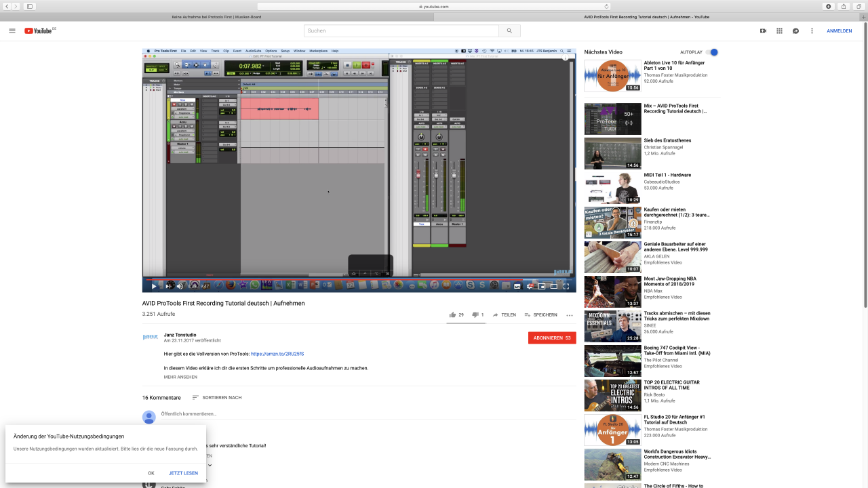Select the AVID ProTools YouTube tab
868x488 pixels.
tap(646, 16)
